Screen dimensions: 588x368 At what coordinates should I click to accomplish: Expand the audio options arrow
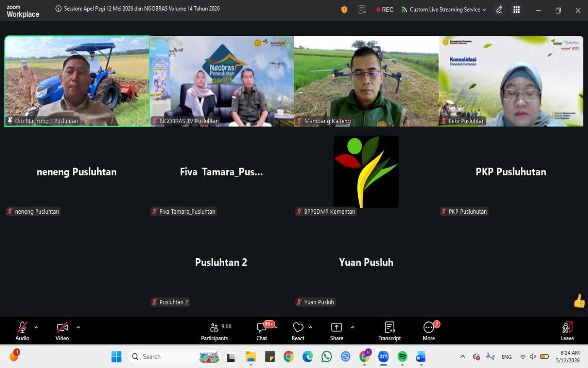click(36, 327)
